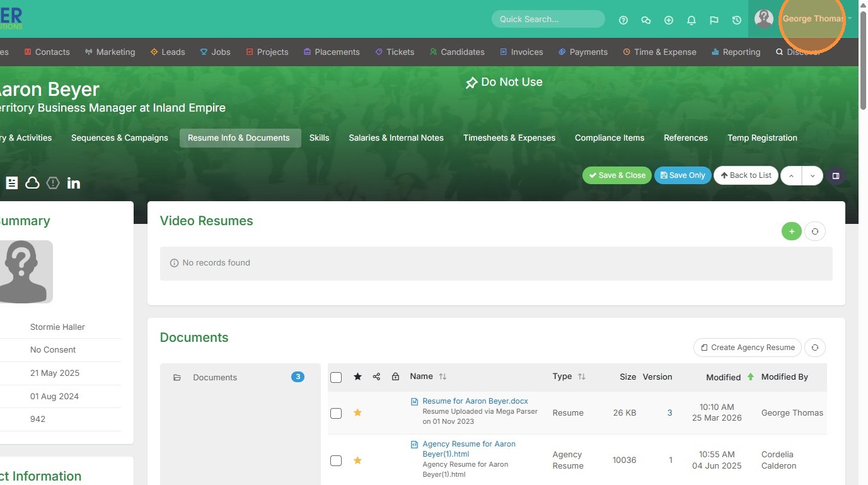Go to previous record with up chevron
Screen dimensions: 868x485
[791, 176]
